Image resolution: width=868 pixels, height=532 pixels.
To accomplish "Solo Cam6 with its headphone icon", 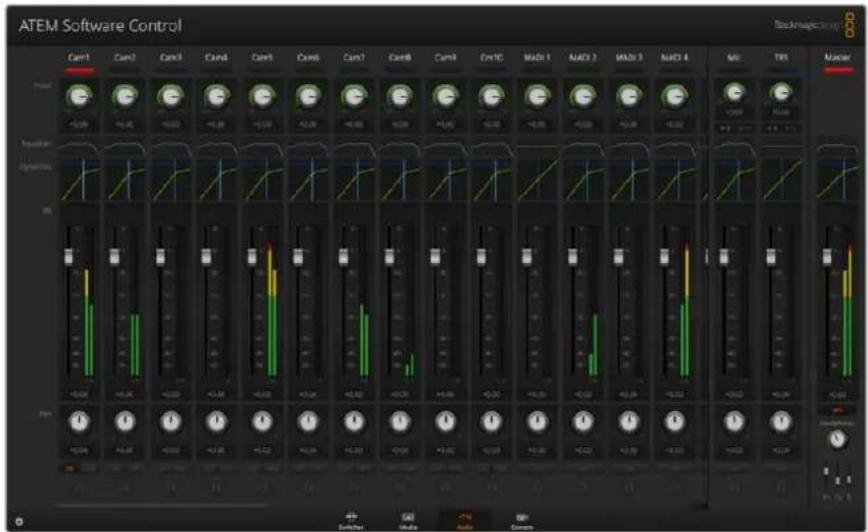I will click(308, 487).
